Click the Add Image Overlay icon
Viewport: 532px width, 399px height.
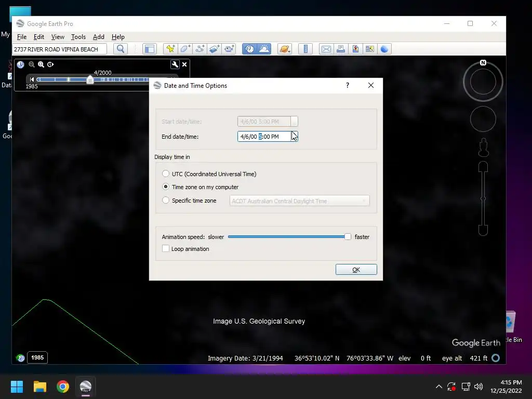coord(214,49)
